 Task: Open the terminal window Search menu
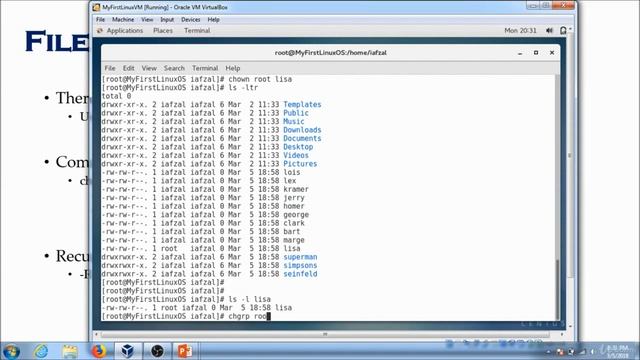174,68
